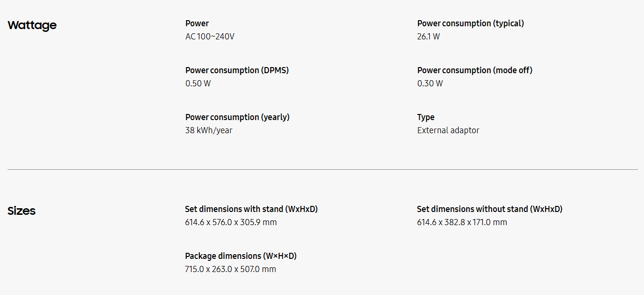The height and width of the screenshot is (295, 644).
Task: Click the Set dimensions without stand label
Action: [x=489, y=209]
